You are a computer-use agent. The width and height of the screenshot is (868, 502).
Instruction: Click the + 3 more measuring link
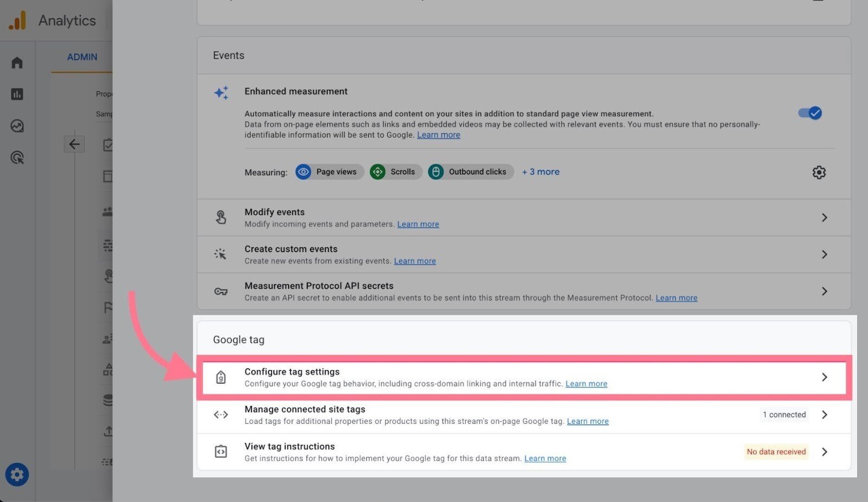pyautogui.click(x=540, y=171)
